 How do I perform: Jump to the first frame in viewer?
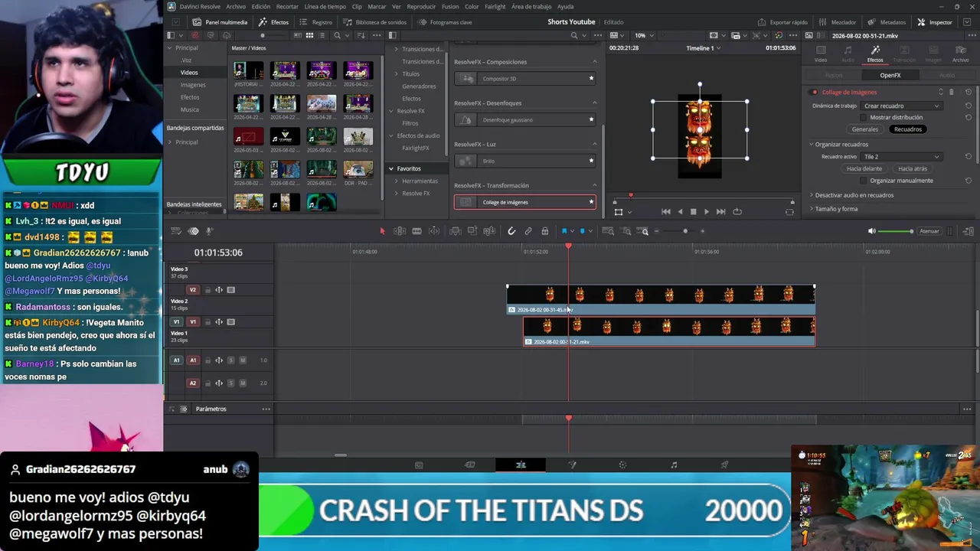(x=666, y=212)
